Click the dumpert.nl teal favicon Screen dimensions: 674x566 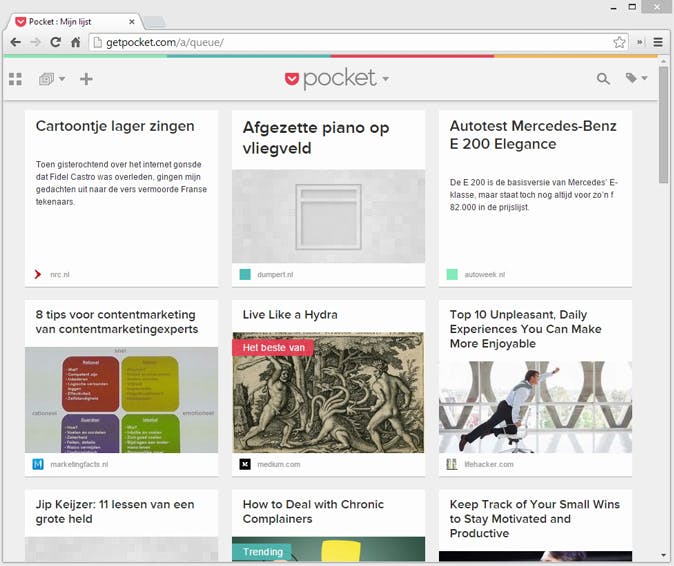click(245, 274)
